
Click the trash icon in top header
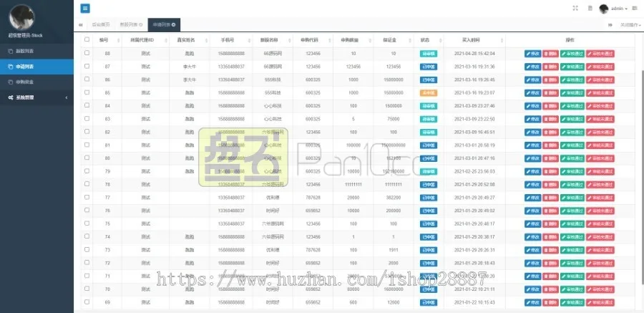[590, 9]
